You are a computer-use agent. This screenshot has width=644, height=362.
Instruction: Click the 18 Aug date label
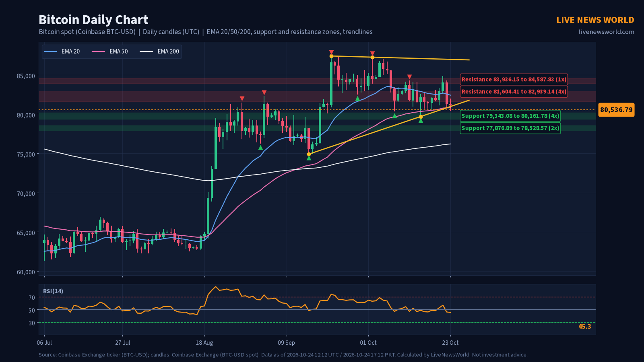point(204,343)
